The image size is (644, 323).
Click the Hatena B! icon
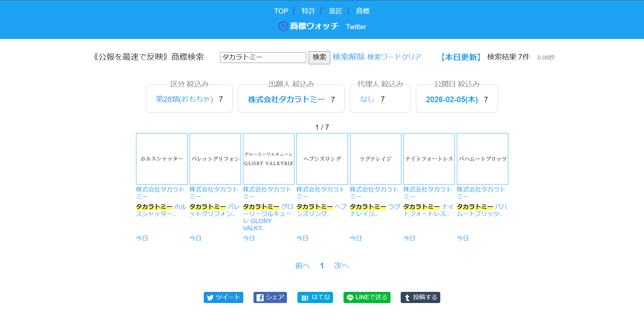(x=305, y=298)
